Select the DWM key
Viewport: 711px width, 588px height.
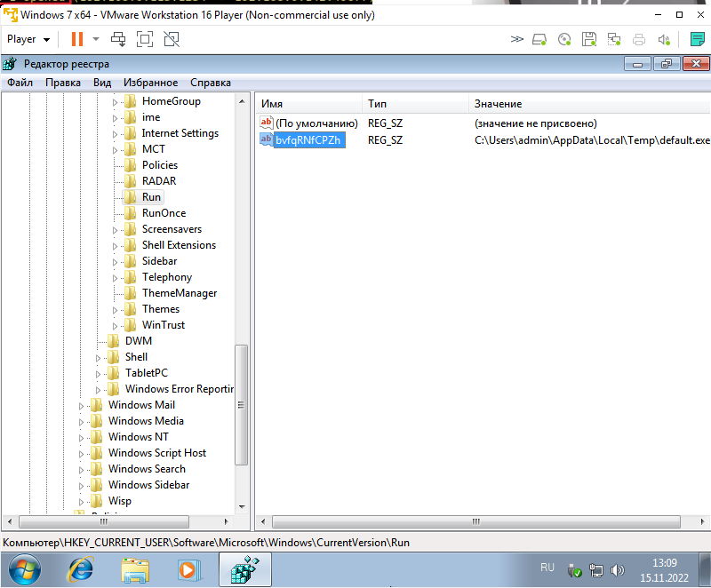139,341
